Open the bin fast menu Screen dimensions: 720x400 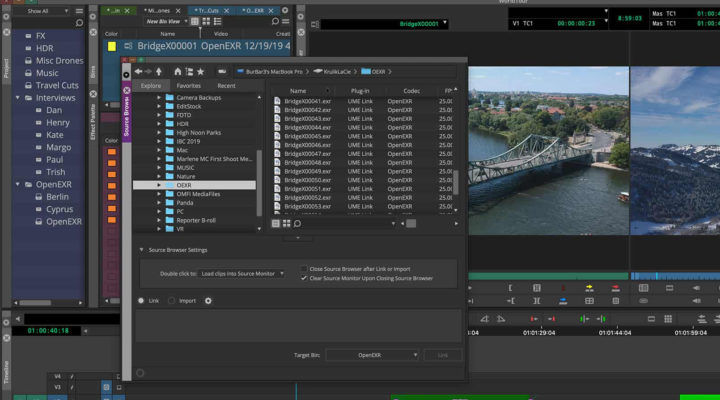(x=286, y=22)
